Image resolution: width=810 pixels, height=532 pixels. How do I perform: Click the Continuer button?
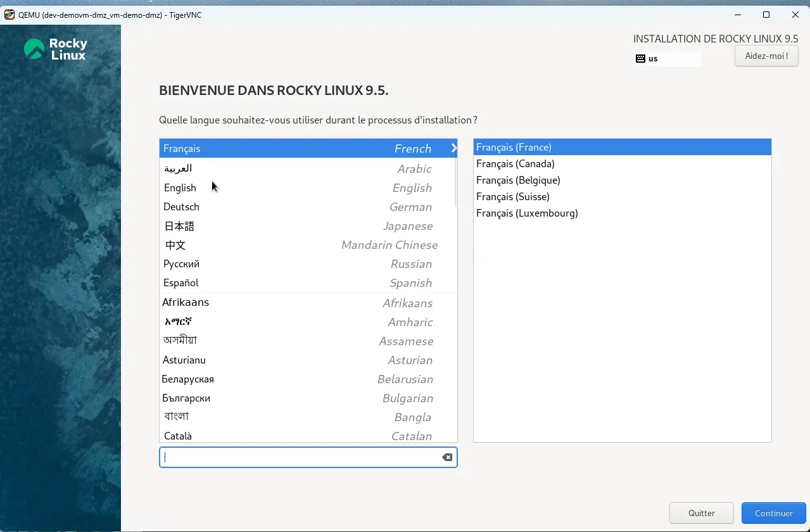click(773, 513)
